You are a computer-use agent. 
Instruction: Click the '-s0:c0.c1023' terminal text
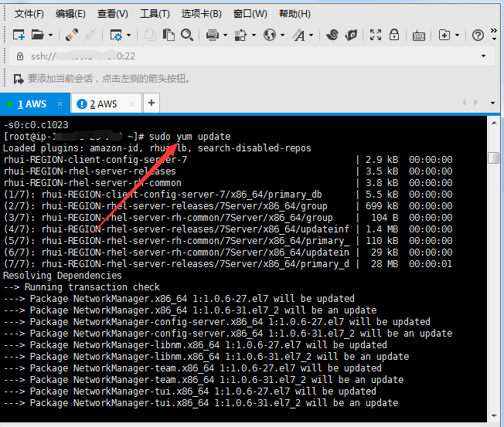click(x=36, y=125)
